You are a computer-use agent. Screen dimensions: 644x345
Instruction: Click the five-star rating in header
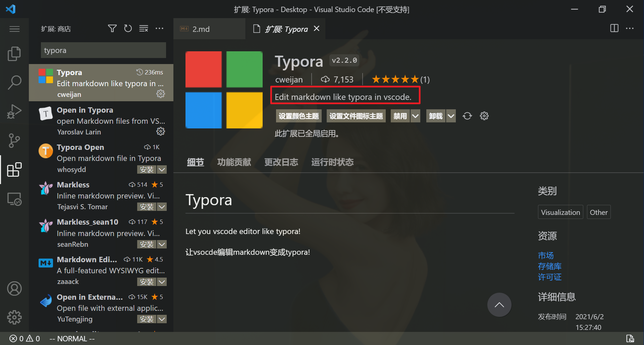[x=395, y=79]
